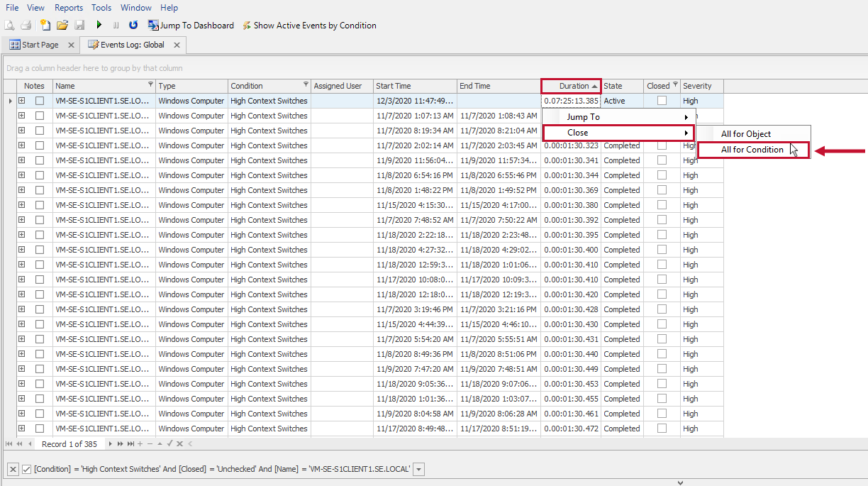Image resolution: width=868 pixels, height=486 pixels.
Task: Click the Print toolbar icon
Action: point(27,24)
